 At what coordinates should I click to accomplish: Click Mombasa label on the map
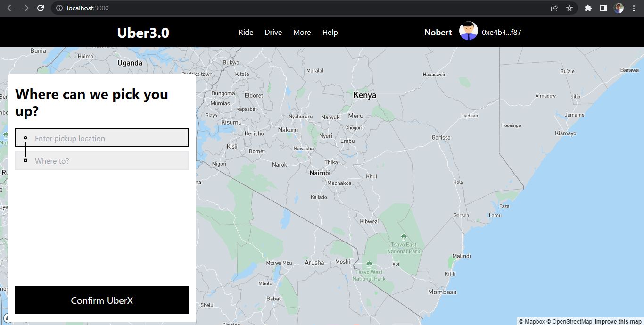[x=442, y=292]
